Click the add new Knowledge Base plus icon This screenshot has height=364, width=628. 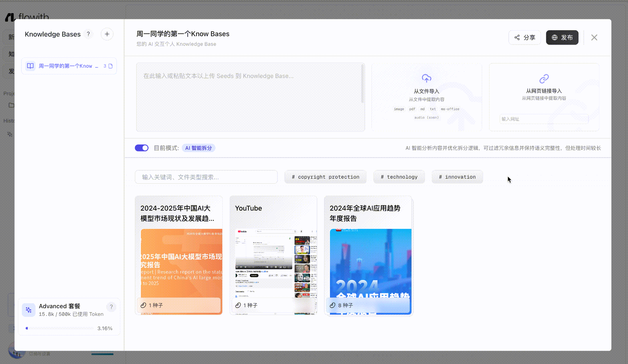coord(107,34)
